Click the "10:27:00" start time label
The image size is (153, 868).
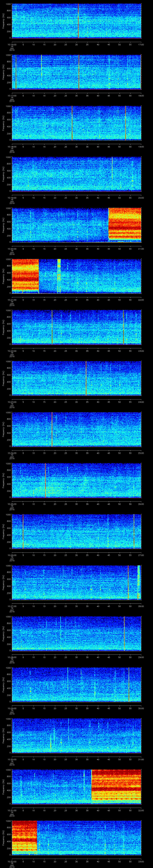(12, 606)
